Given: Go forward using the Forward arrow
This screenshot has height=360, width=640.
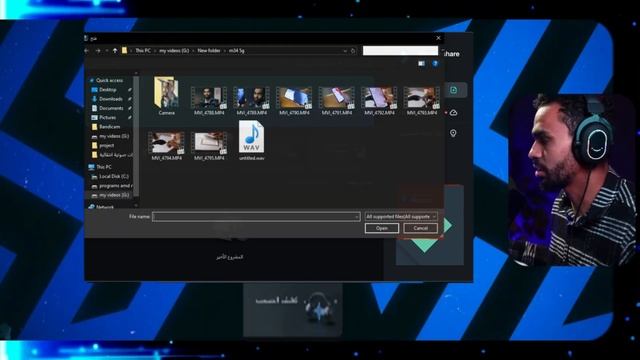Looking at the screenshot, I should point(98,51).
